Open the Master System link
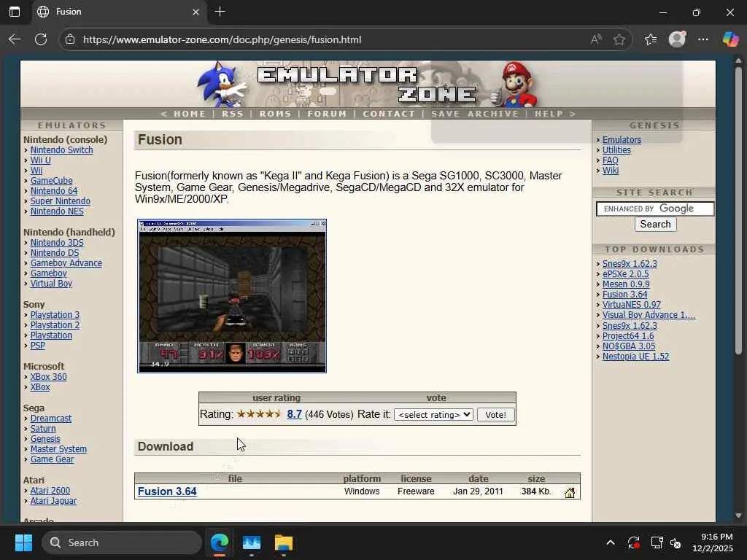The width and height of the screenshot is (747, 560). 58,449
